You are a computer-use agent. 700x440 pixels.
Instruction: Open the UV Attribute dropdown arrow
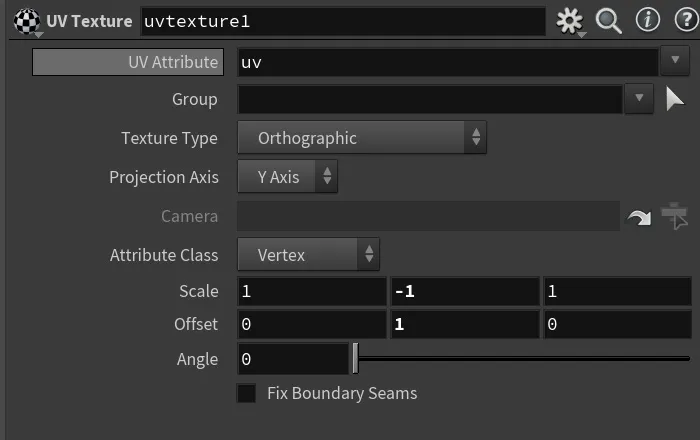[675, 60]
